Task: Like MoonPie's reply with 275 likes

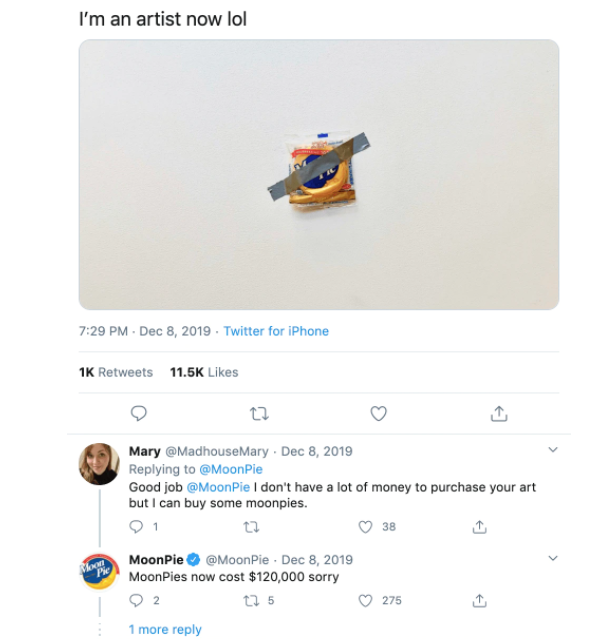Action: 366,600
